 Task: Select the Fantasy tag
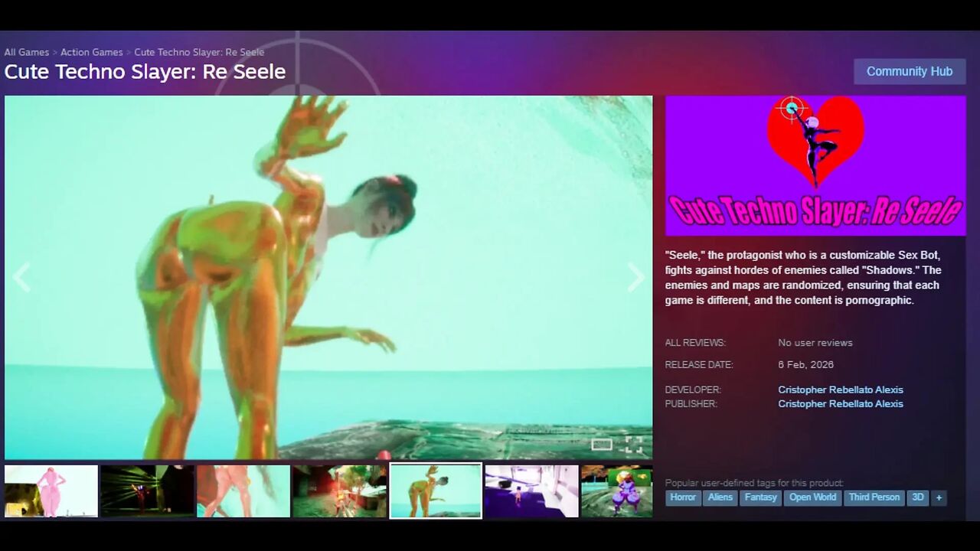tap(761, 497)
